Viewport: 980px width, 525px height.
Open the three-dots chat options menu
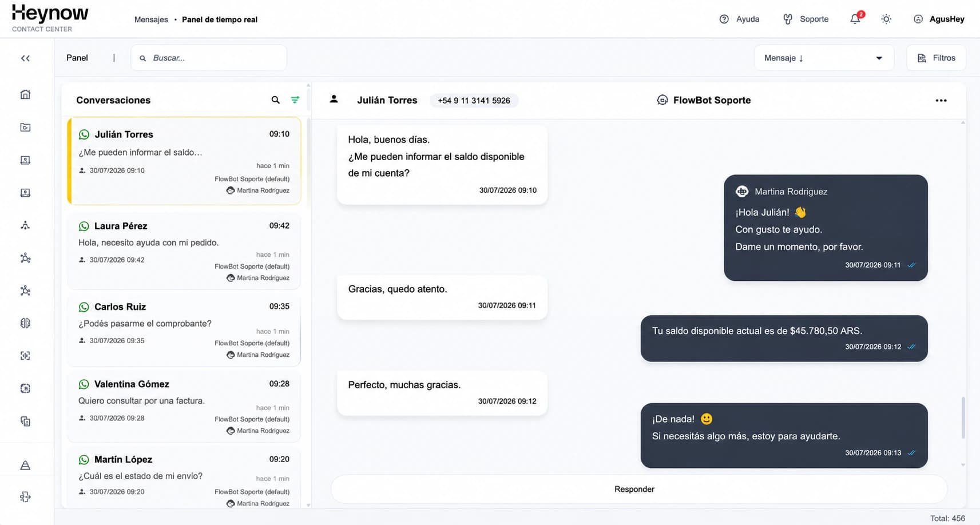tap(941, 101)
